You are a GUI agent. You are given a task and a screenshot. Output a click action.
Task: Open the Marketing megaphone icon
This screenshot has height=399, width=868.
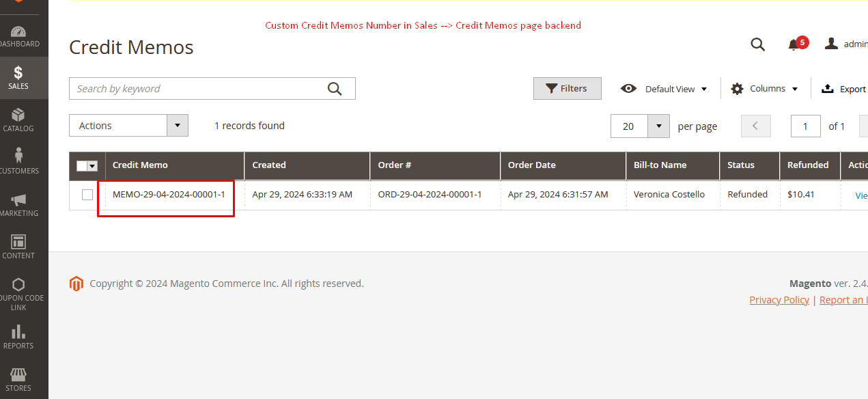[18, 204]
